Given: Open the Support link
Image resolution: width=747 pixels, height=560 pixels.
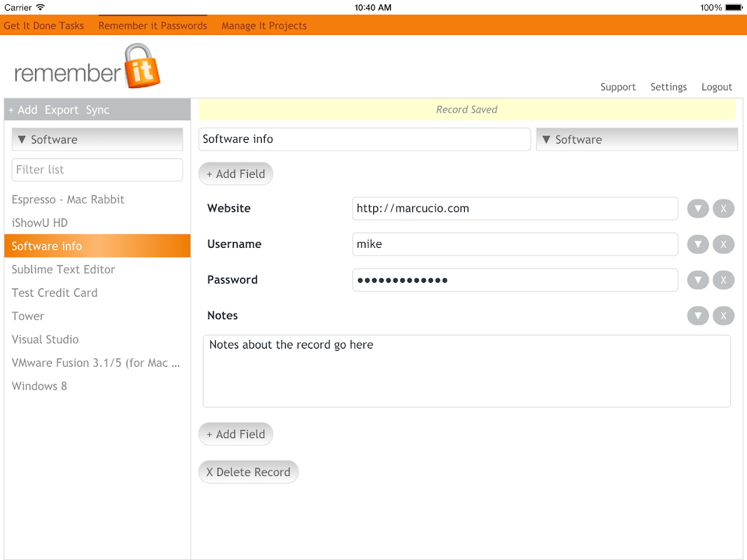Looking at the screenshot, I should [x=618, y=87].
